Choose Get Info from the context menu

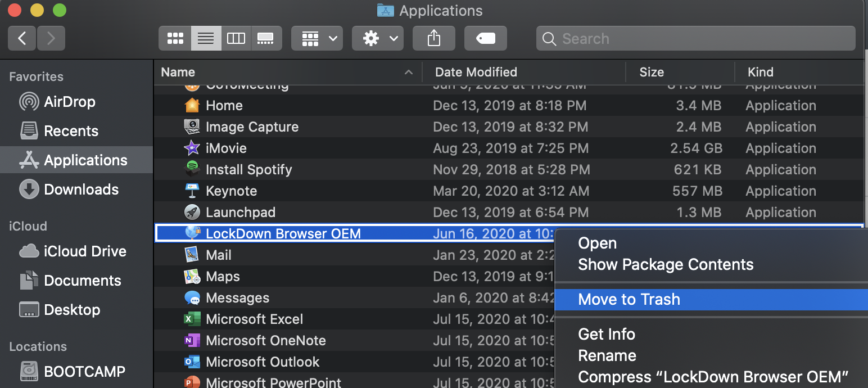(x=607, y=334)
